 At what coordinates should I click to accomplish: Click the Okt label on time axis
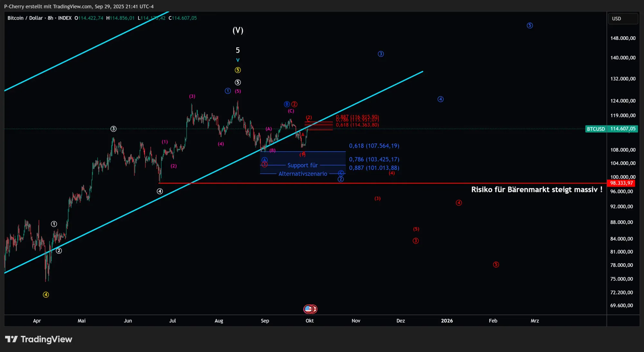pyautogui.click(x=309, y=321)
